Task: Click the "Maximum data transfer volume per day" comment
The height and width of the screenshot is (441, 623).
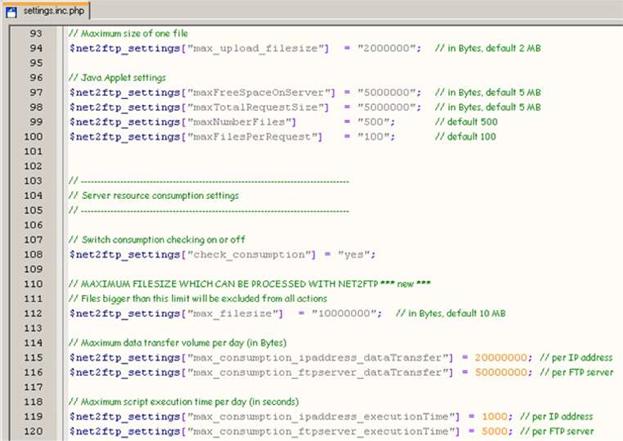Action: click(x=177, y=343)
